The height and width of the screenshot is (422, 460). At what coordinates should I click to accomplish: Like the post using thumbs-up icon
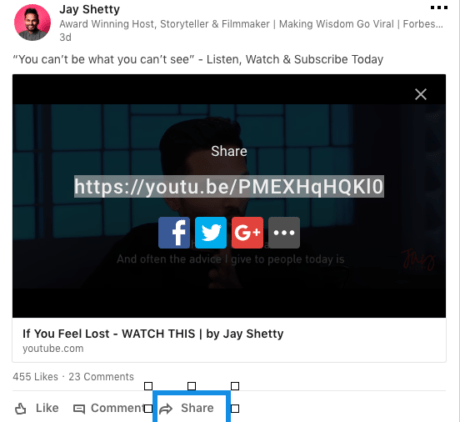pos(21,408)
